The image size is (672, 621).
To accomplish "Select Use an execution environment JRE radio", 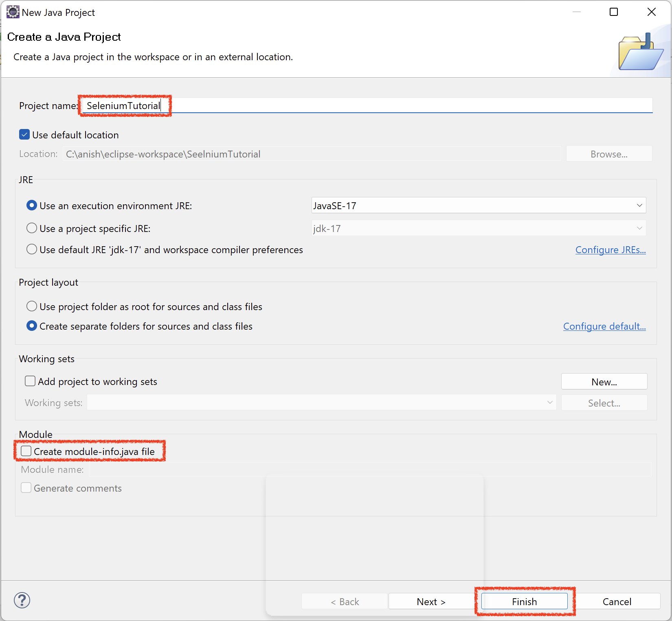I will click(x=32, y=206).
